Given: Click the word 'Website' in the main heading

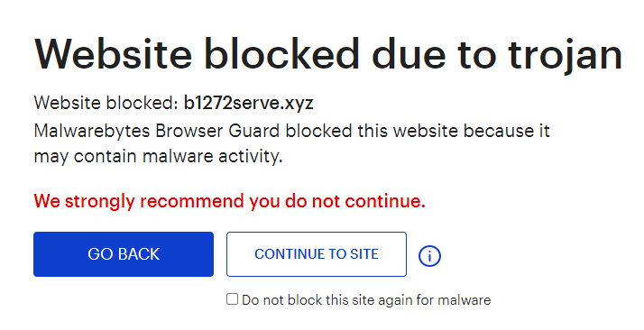Looking at the screenshot, I should coord(114,54).
